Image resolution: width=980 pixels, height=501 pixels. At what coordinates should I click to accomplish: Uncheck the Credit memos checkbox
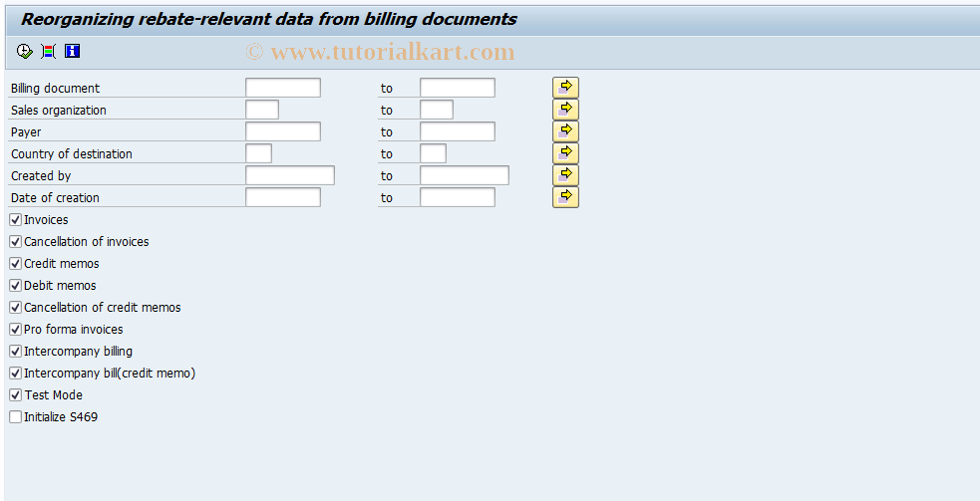16,264
